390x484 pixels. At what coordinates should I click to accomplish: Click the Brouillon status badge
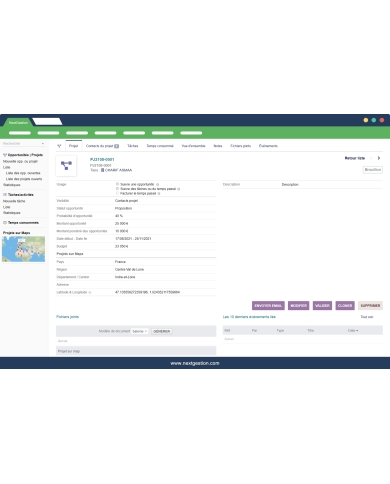pos(373,170)
